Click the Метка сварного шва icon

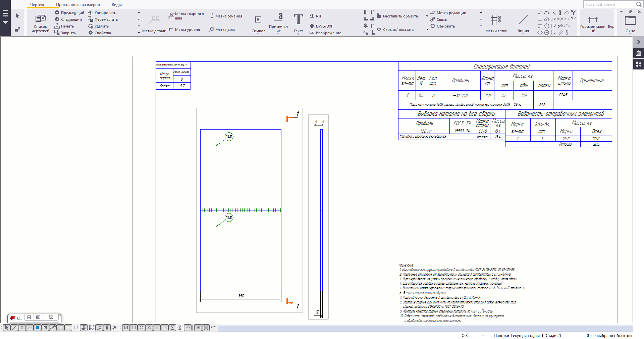(171, 16)
